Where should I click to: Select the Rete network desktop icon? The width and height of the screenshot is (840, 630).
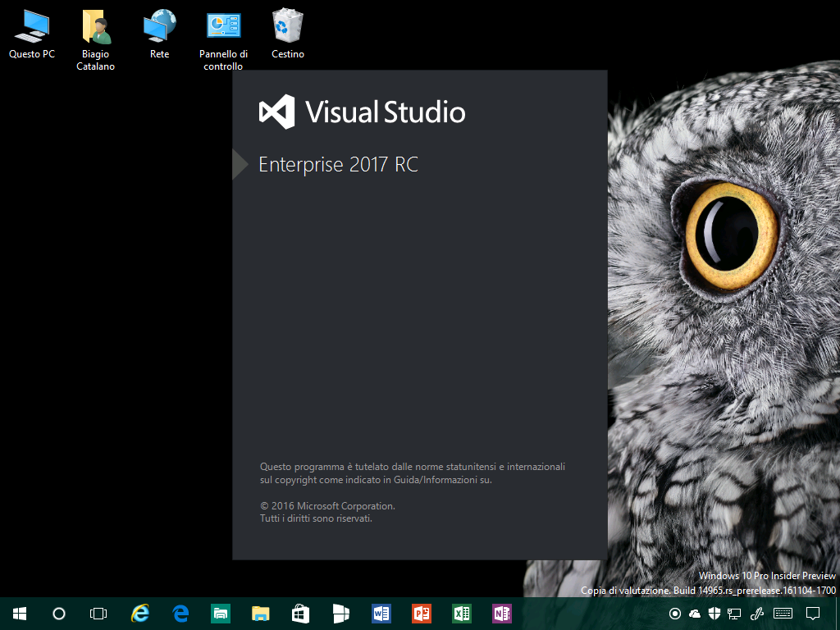click(160, 34)
